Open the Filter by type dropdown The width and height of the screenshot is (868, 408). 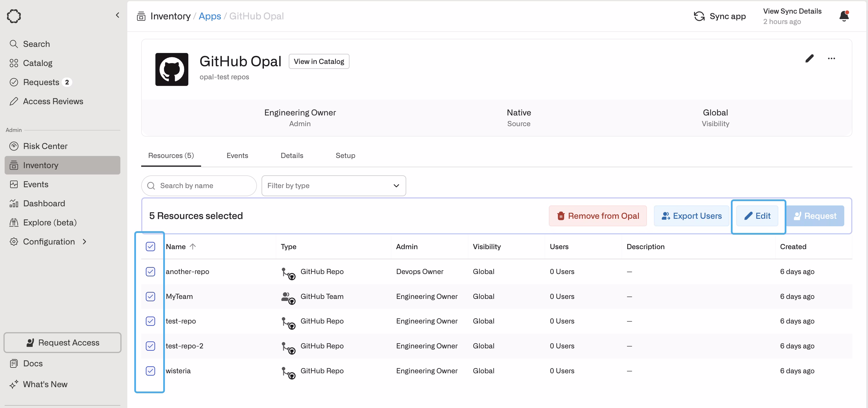334,186
